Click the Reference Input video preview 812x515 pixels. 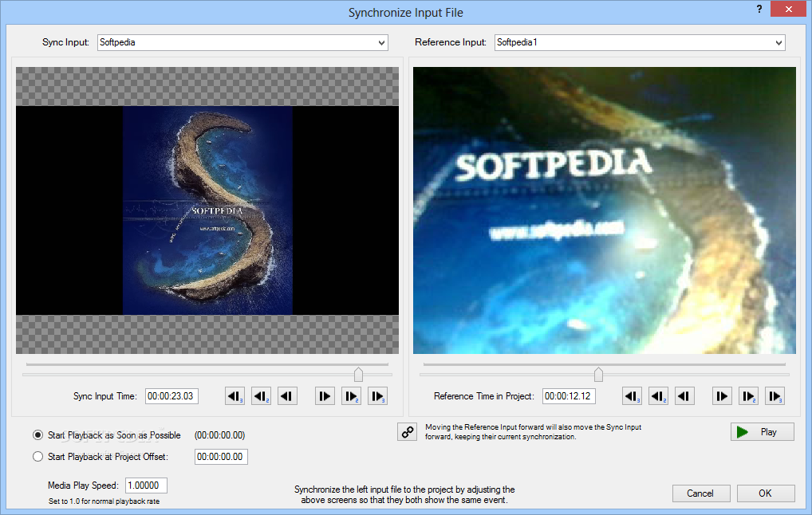(x=605, y=210)
